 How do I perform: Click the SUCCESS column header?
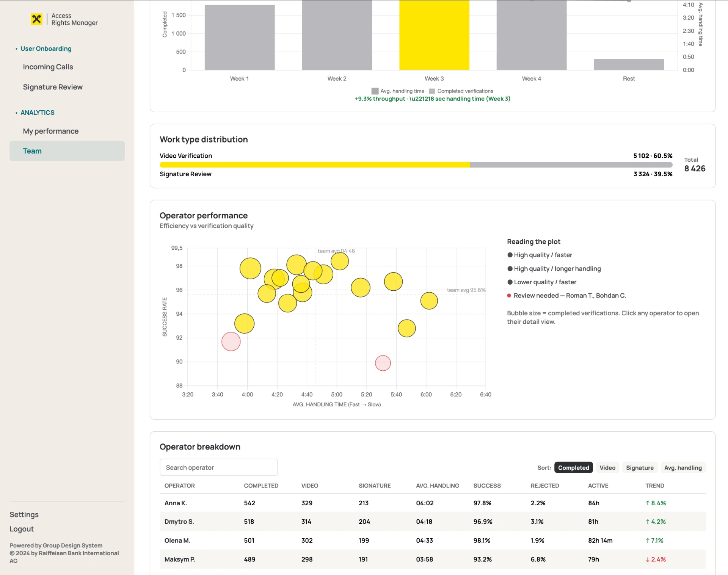(487, 486)
